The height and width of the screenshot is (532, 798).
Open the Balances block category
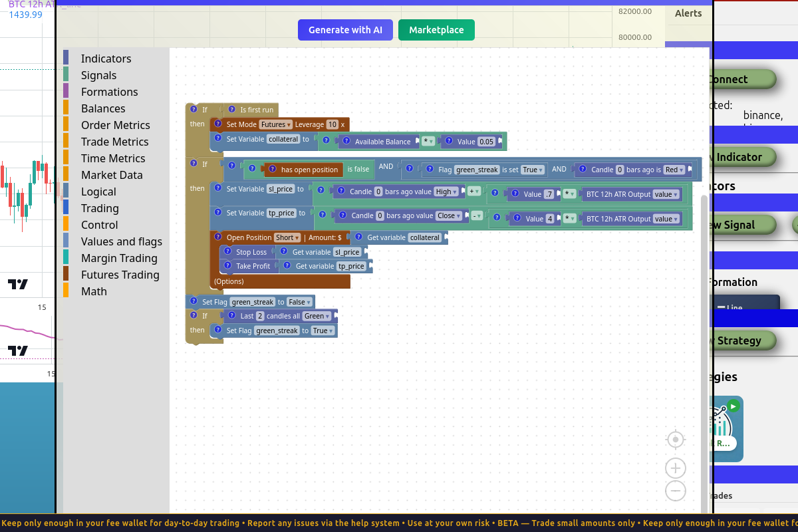tap(103, 108)
